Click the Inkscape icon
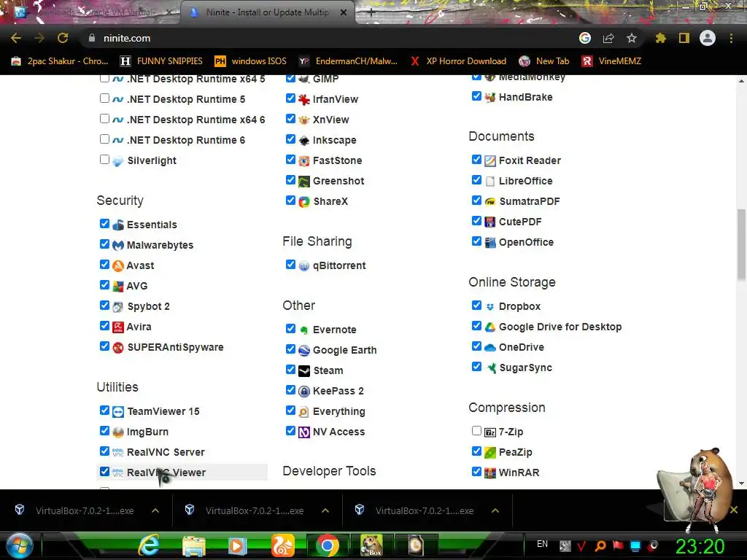Viewport: 747px width, 560px height. pos(304,141)
